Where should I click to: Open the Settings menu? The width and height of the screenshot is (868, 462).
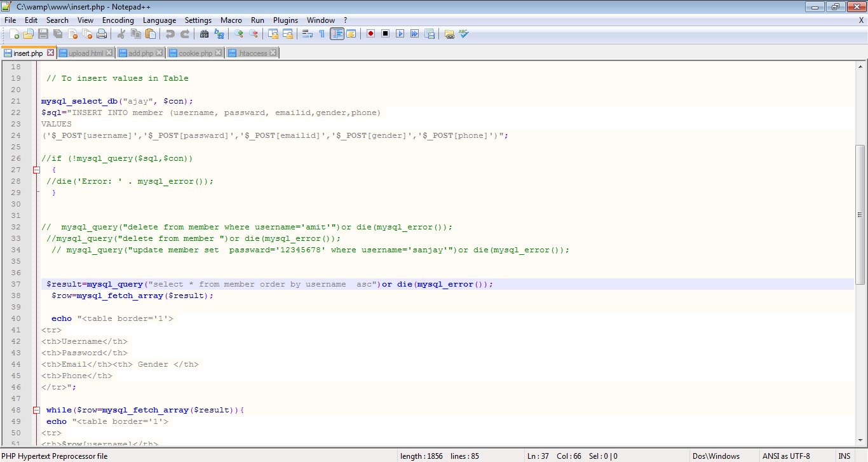tap(198, 20)
